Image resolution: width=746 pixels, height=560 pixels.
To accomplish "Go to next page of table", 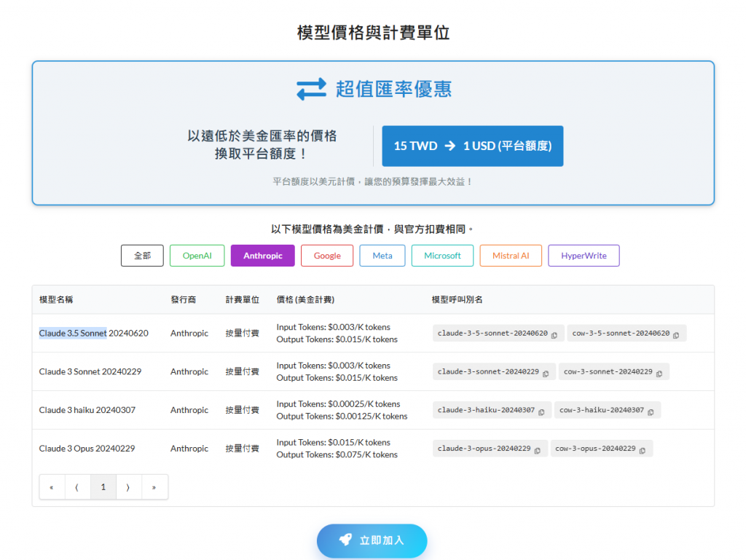I will click(x=128, y=487).
